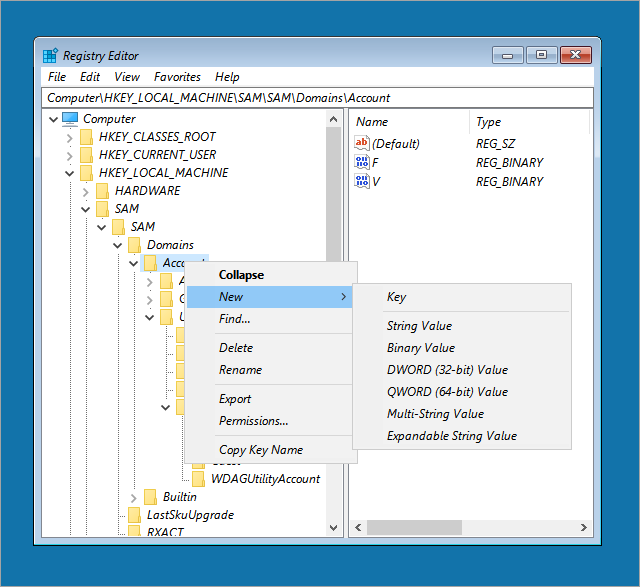Click the WDAGUtilityAccount folder icon
This screenshot has height=587, width=640.
click(198, 479)
